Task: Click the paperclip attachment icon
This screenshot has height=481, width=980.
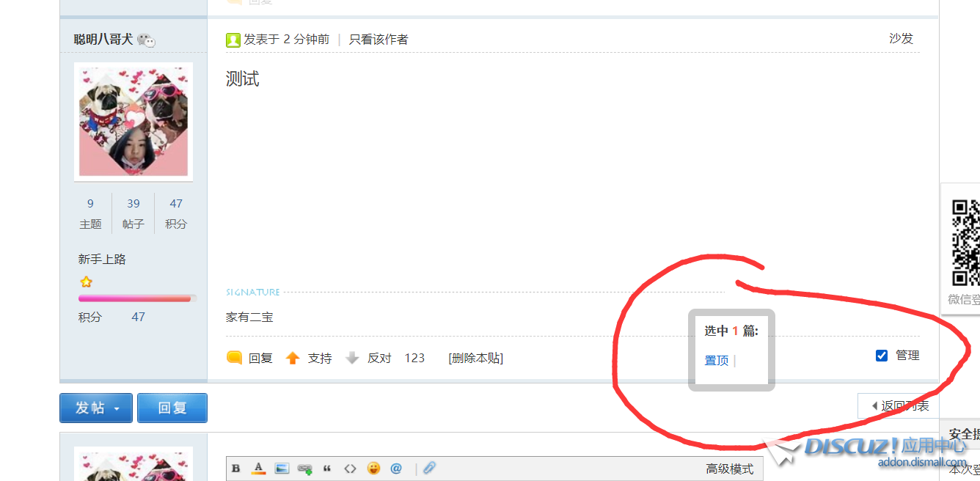Action: [430, 468]
